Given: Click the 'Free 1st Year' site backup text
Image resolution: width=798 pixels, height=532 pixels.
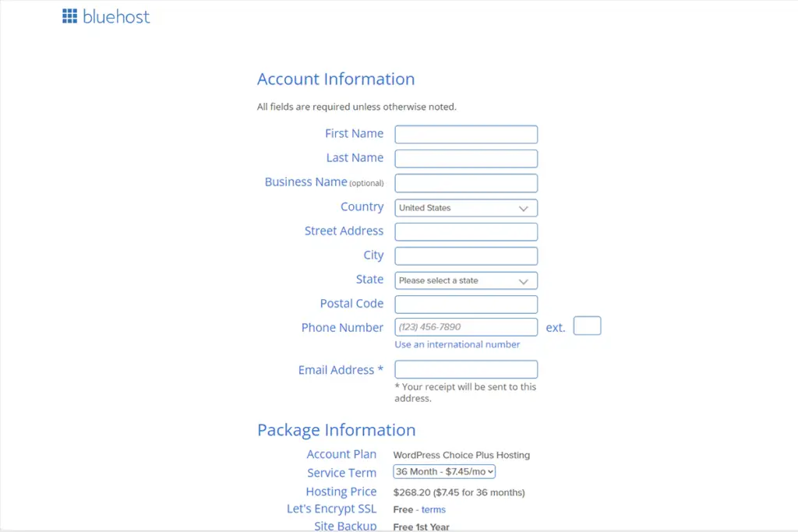Looking at the screenshot, I should (422, 527).
